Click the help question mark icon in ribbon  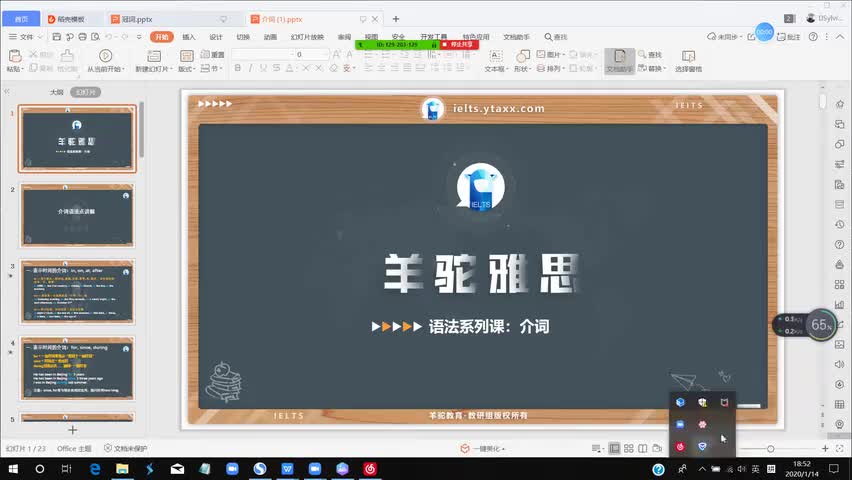point(813,37)
